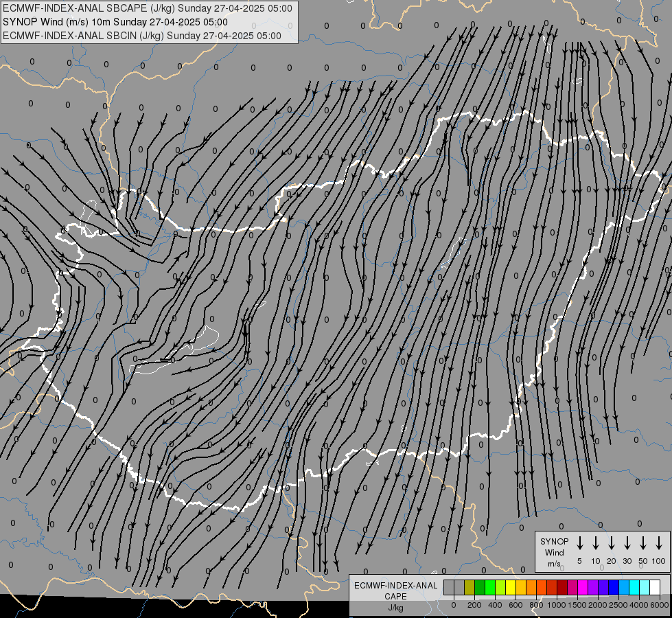672x618 pixels.
Task: Click the 10 m/s wind arrow in legend
Action: [596, 543]
